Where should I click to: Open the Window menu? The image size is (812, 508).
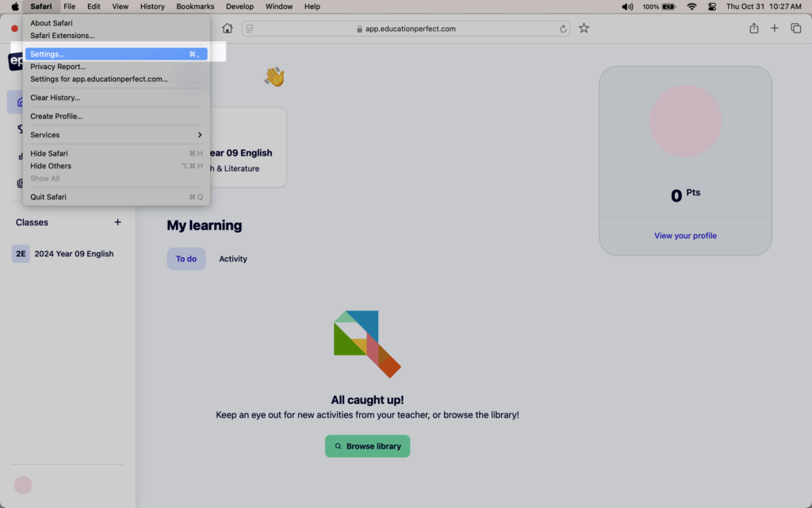(279, 6)
